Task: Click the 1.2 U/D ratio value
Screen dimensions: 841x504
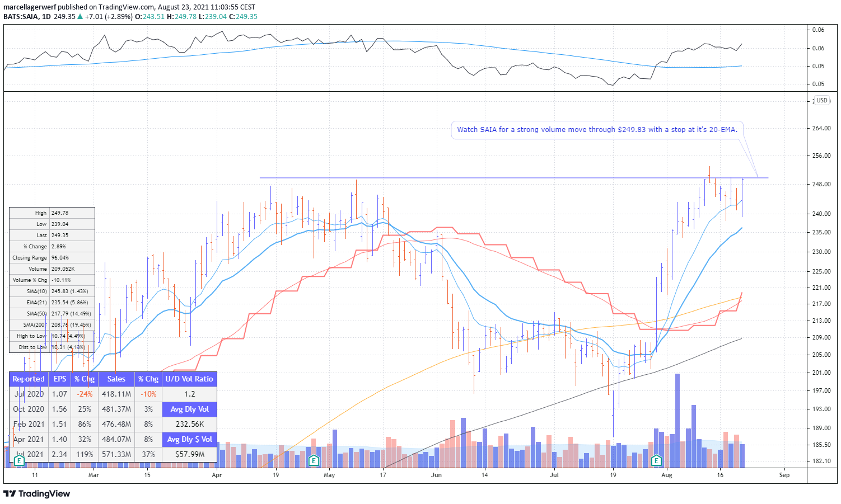Action: coord(189,394)
